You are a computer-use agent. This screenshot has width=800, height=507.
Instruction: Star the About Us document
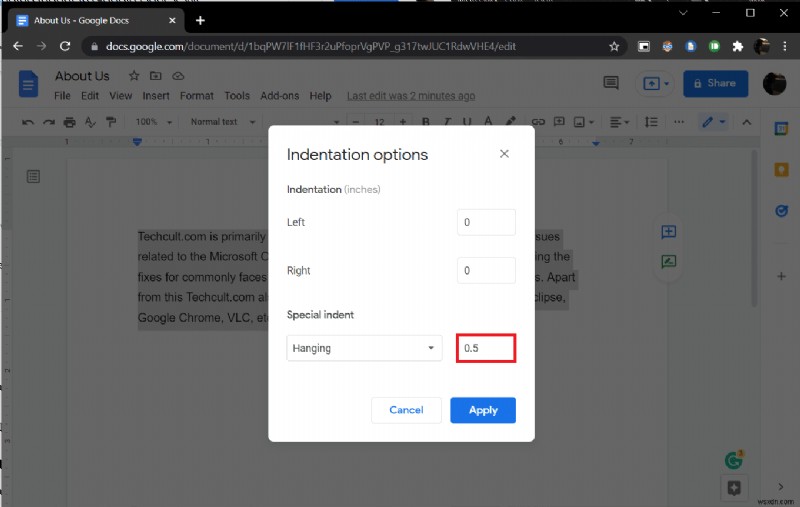coord(134,76)
